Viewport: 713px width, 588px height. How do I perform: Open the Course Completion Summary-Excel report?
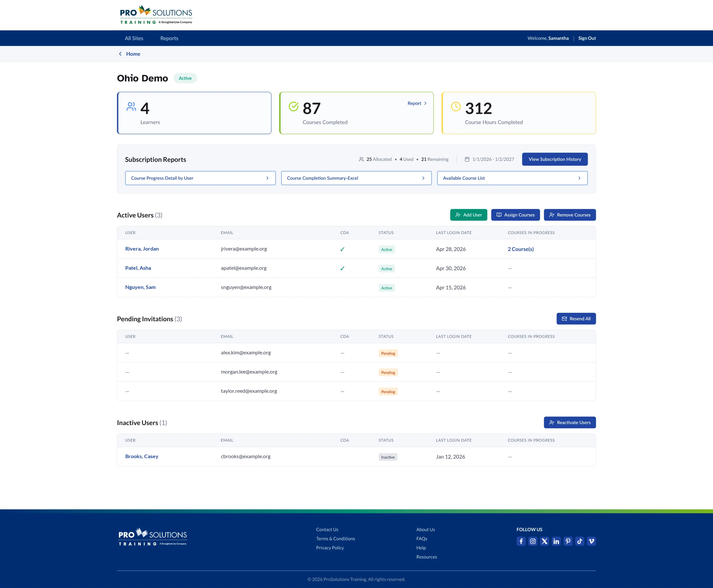(x=356, y=178)
